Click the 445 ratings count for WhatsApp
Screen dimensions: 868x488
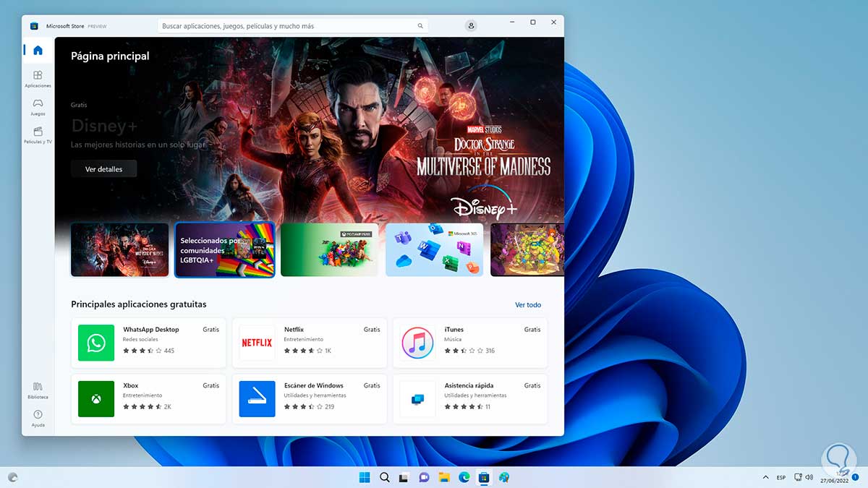pos(169,351)
